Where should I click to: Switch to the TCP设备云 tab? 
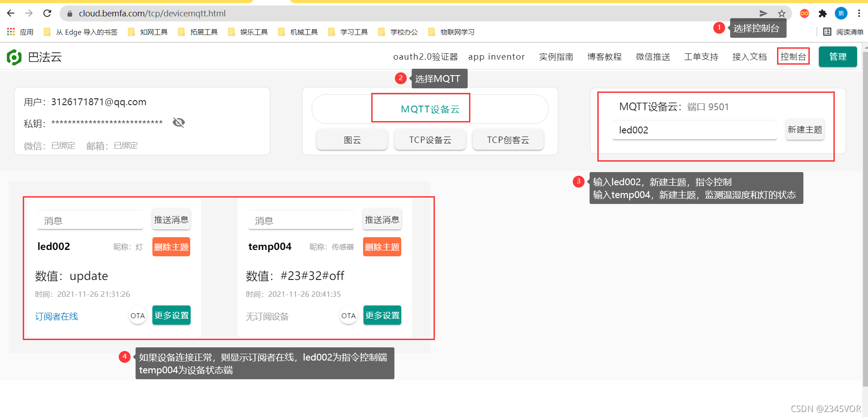click(x=430, y=140)
